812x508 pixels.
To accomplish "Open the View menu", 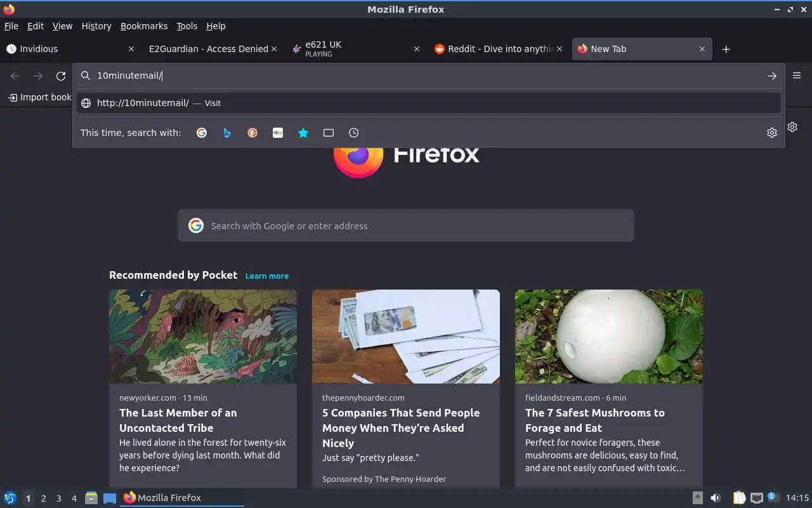I will tap(62, 26).
